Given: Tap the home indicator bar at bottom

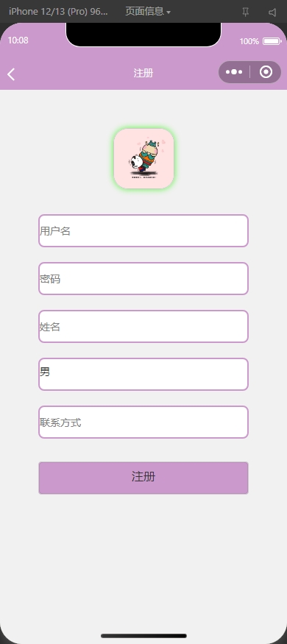Looking at the screenshot, I should (143, 636).
